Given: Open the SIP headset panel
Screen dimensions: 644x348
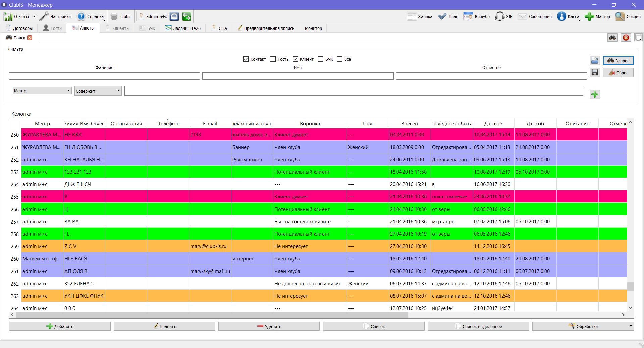Looking at the screenshot, I should point(503,16).
